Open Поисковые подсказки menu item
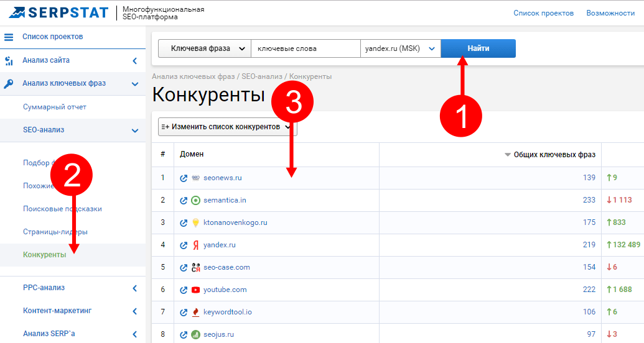Screen dimensions: 644x343 (62, 209)
